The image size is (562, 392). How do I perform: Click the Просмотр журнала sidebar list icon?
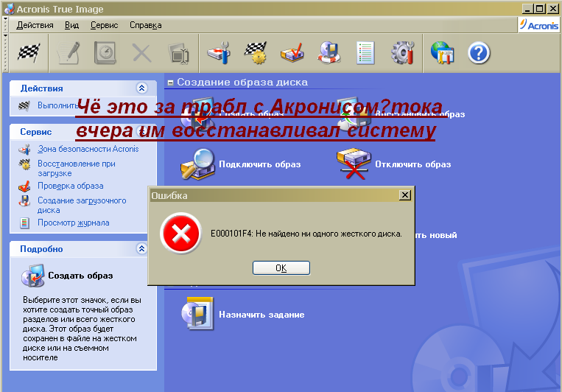point(24,223)
